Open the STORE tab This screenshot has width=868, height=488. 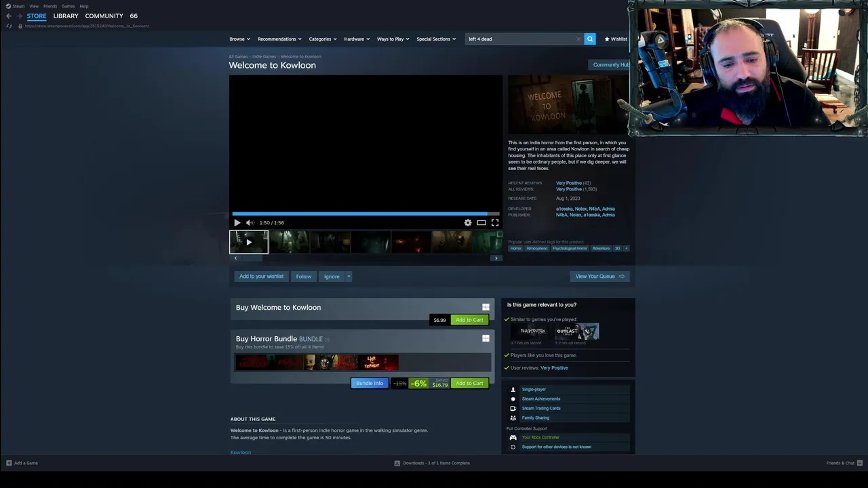pos(37,16)
